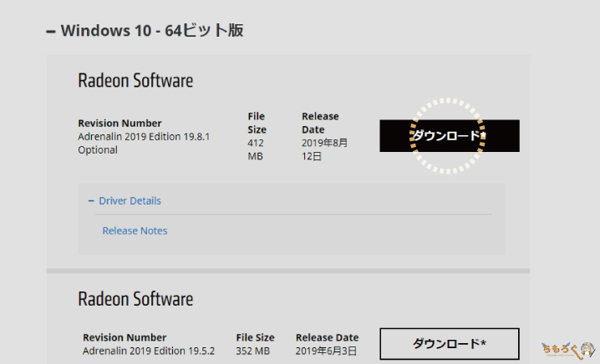Click Revision Number label above 19.8.1
The height and width of the screenshot is (364, 600).
click(x=119, y=123)
